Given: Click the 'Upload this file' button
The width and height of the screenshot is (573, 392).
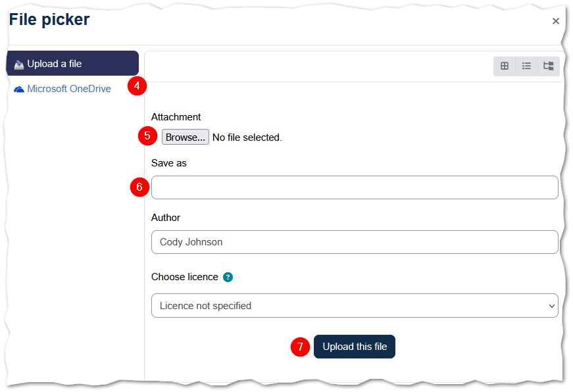Looking at the screenshot, I should (x=354, y=347).
